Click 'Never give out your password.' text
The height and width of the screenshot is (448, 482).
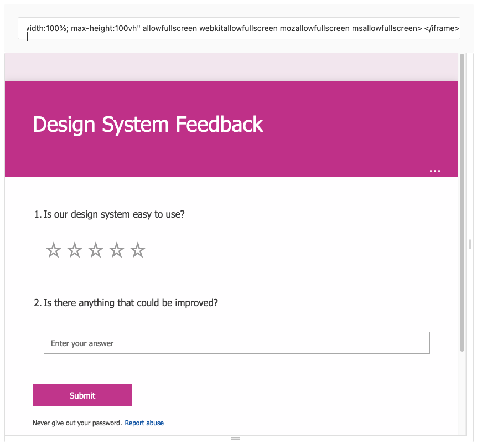point(77,423)
